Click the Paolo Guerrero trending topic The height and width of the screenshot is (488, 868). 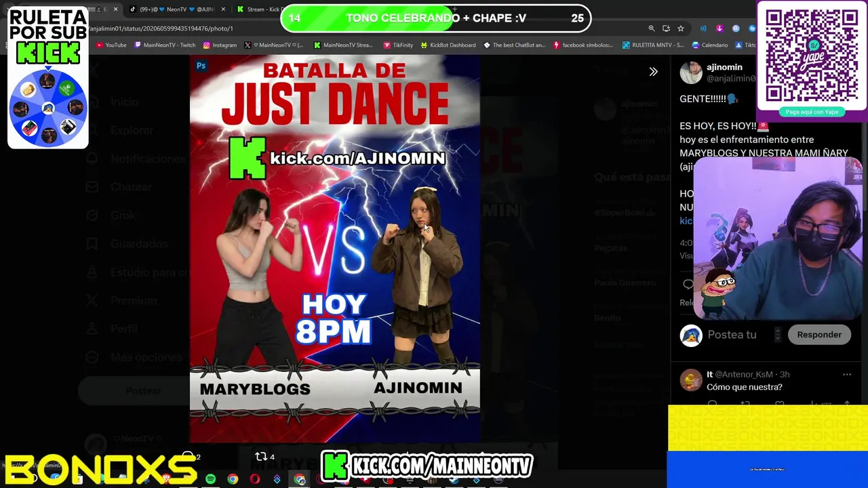625,283
